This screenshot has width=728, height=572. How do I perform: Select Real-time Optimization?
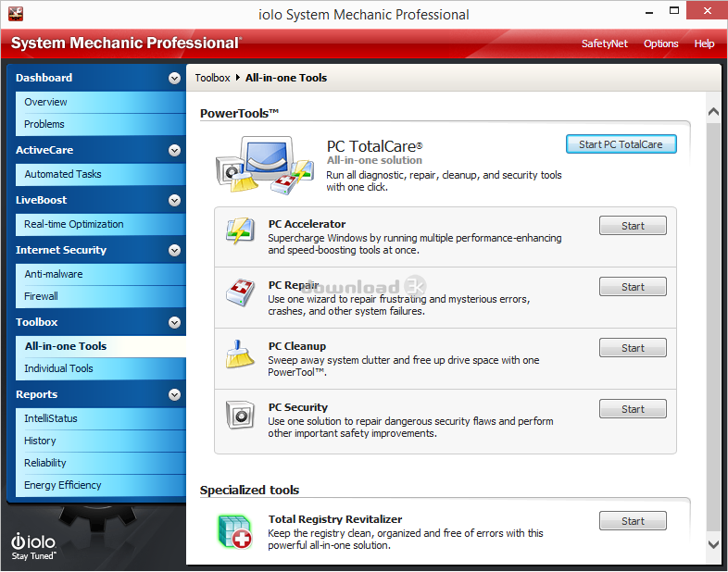tap(101, 225)
